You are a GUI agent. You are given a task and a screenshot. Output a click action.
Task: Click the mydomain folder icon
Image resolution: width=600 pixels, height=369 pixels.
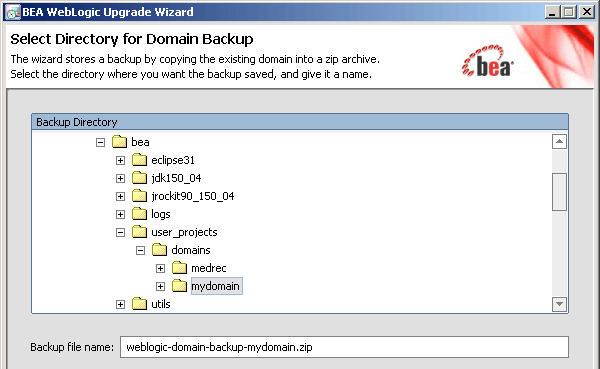[x=179, y=286]
